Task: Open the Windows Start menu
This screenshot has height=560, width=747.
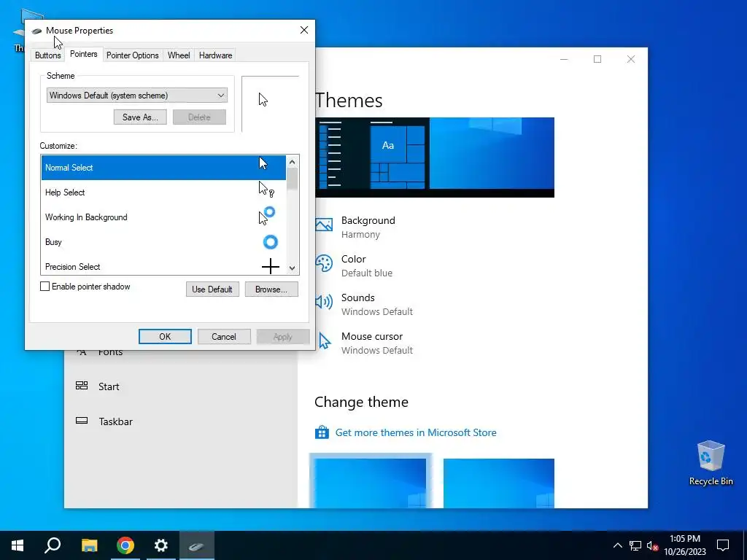Action: pos(18,545)
